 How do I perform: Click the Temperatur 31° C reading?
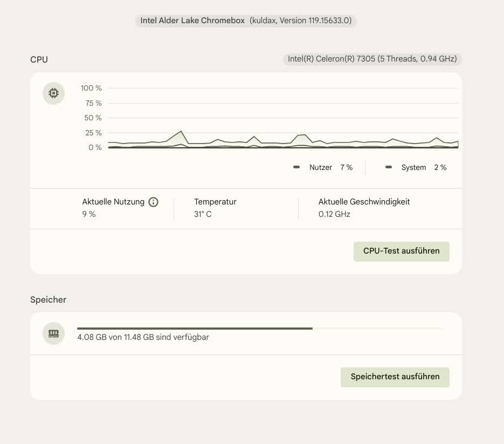click(x=203, y=214)
